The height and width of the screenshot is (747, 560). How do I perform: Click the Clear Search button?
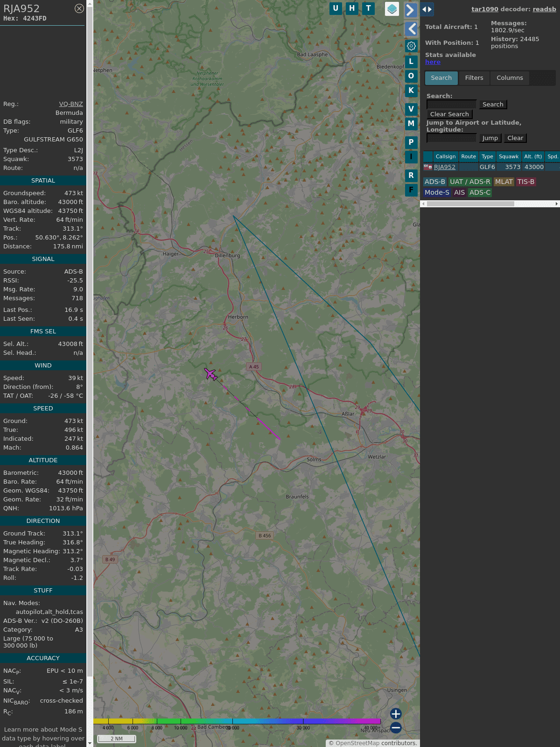click(449, 114)
